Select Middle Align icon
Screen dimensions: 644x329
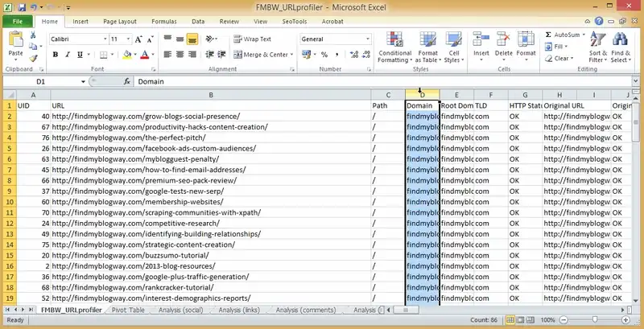(x=180, y=39)
